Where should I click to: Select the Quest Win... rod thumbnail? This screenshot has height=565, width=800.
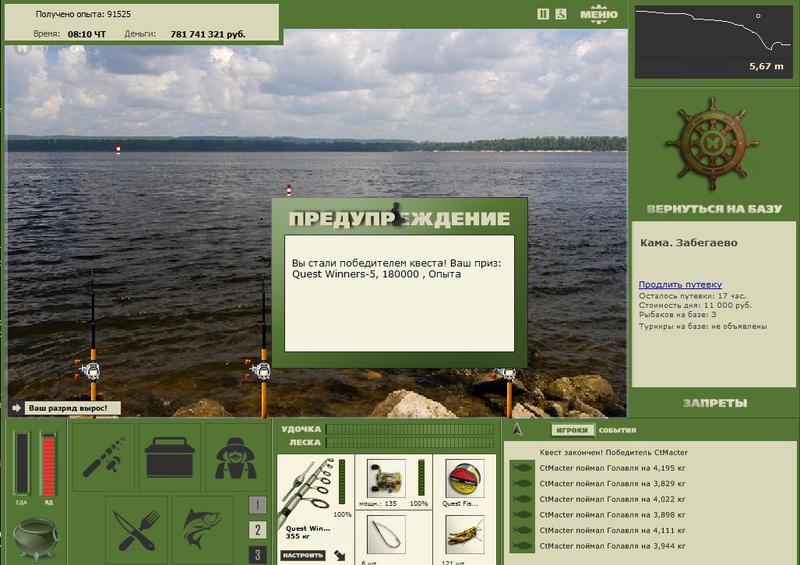click(308, 491)
